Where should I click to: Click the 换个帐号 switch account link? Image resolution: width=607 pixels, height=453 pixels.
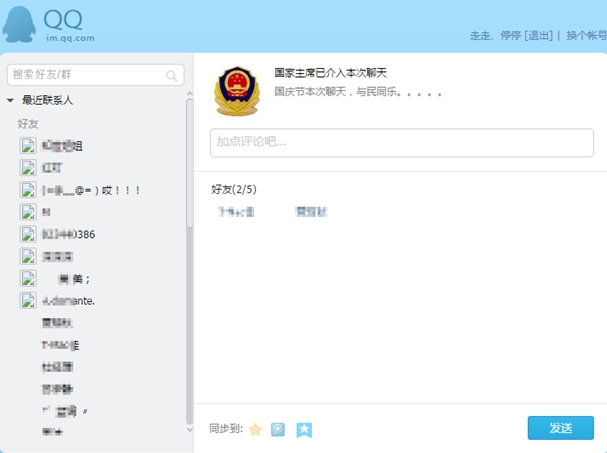(x=586, y=36)
